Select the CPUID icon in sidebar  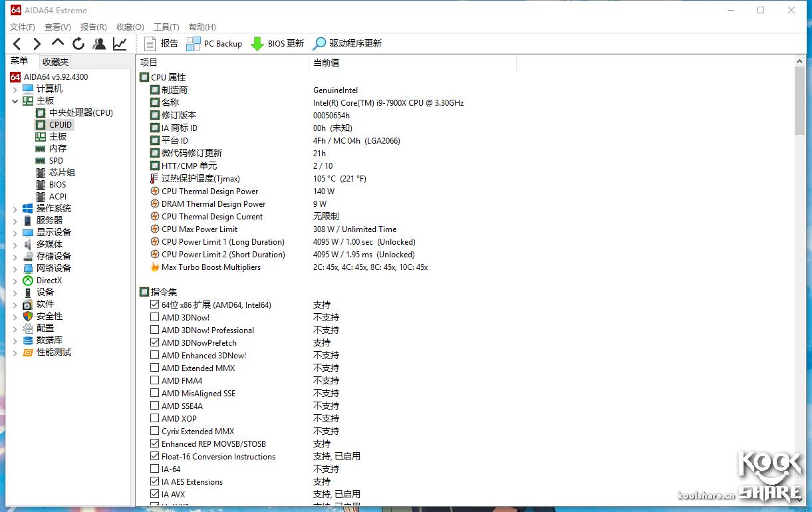click(x=41, y=124)
